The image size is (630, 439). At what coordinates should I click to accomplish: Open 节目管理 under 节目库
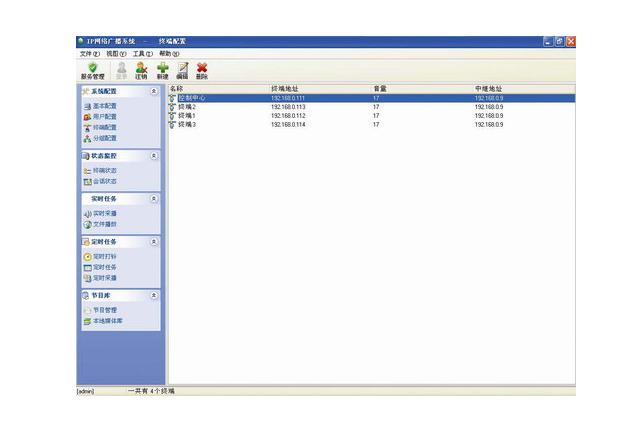[100, 310]
